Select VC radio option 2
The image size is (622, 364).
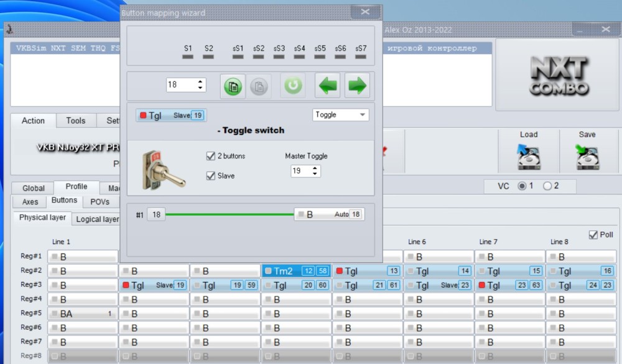click(547, 186)
